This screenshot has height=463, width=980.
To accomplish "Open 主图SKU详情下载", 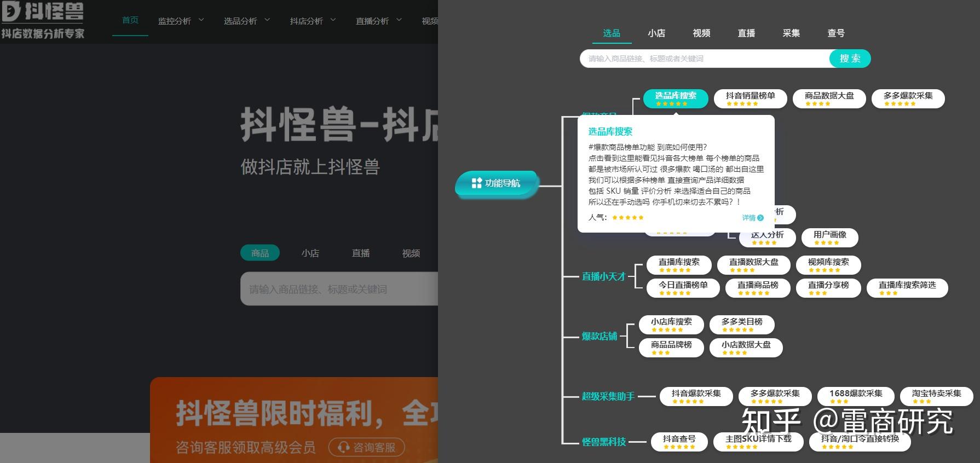I will (758, 442).
